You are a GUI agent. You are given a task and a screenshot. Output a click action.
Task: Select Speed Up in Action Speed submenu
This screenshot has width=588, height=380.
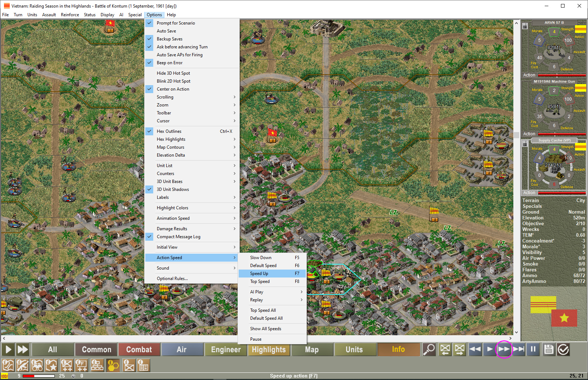tap(272, 274)
